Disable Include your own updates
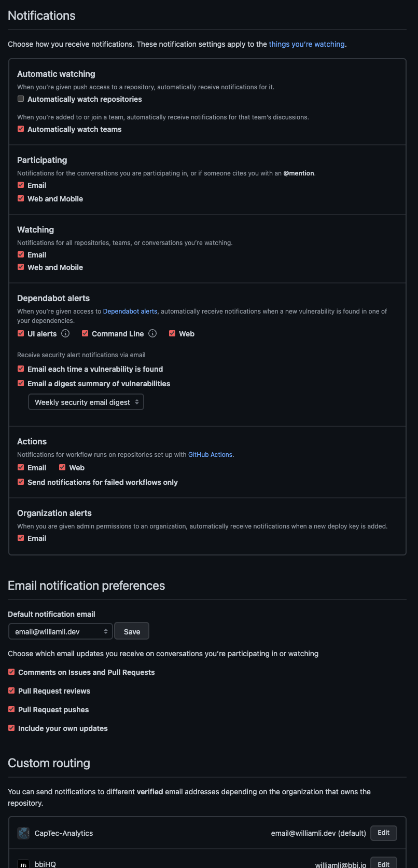 [x=11, y=727]
